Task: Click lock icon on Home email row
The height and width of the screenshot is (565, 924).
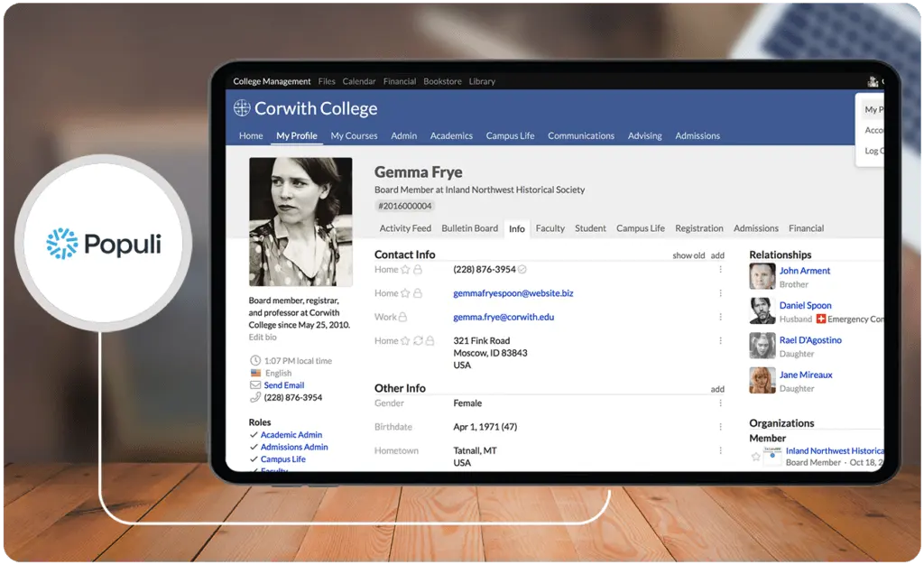Action: coord(417,292)
